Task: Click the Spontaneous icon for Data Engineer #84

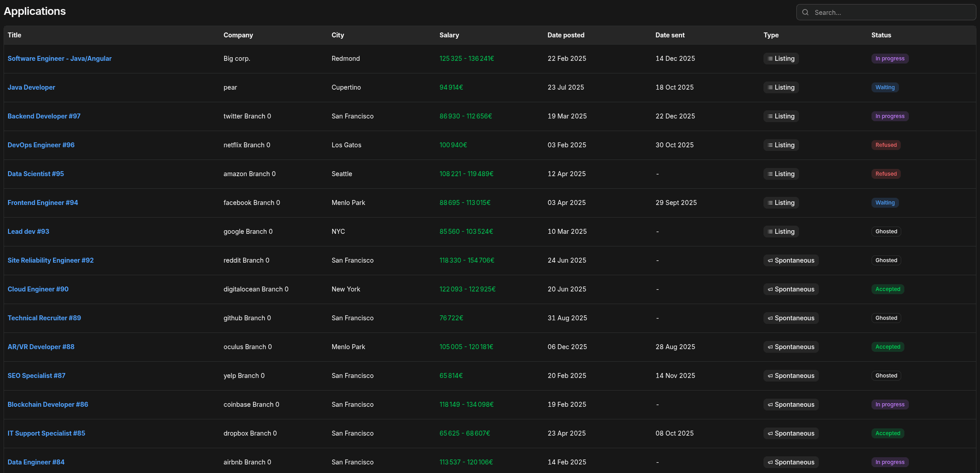Action: (769, 462)
